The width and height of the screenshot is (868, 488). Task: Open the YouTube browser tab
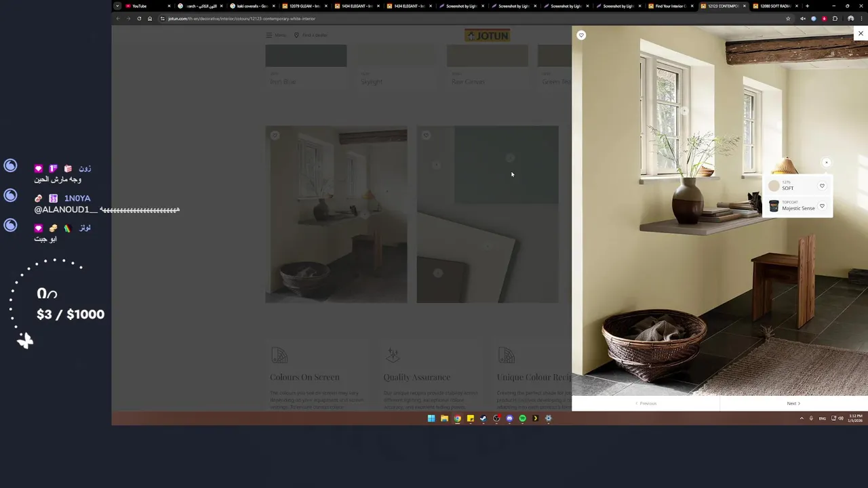coord(147,6)
